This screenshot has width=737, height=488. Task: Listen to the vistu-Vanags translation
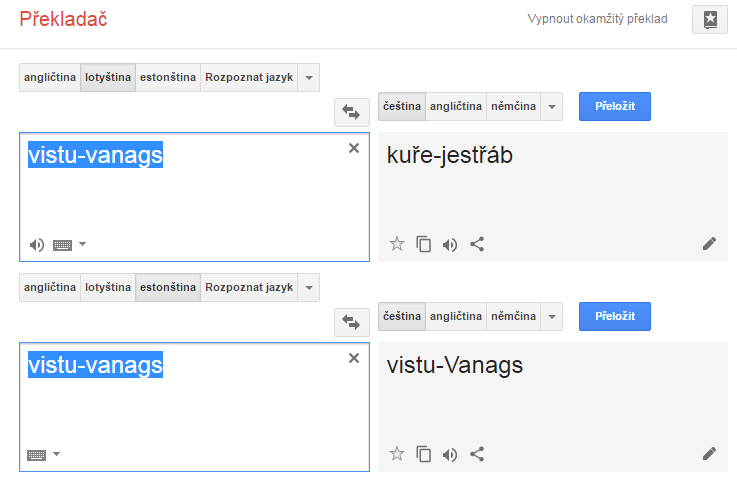450,455
